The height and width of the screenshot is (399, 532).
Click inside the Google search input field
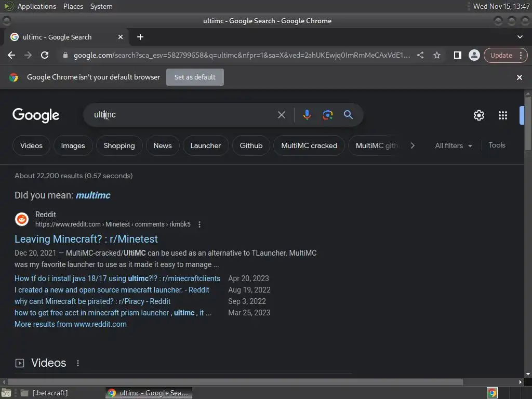click(183, 115)
